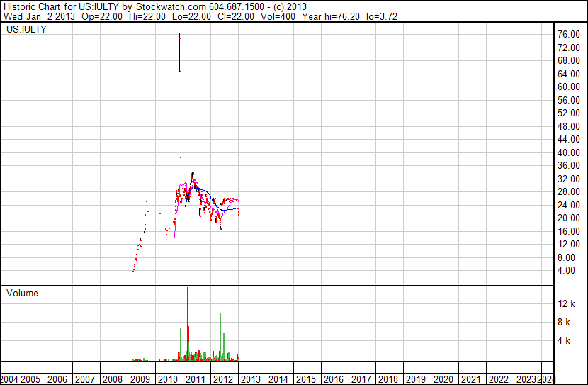588x385 pixels.
Task: Click the 2013 year label on timeline
Action: coord(251,379)
